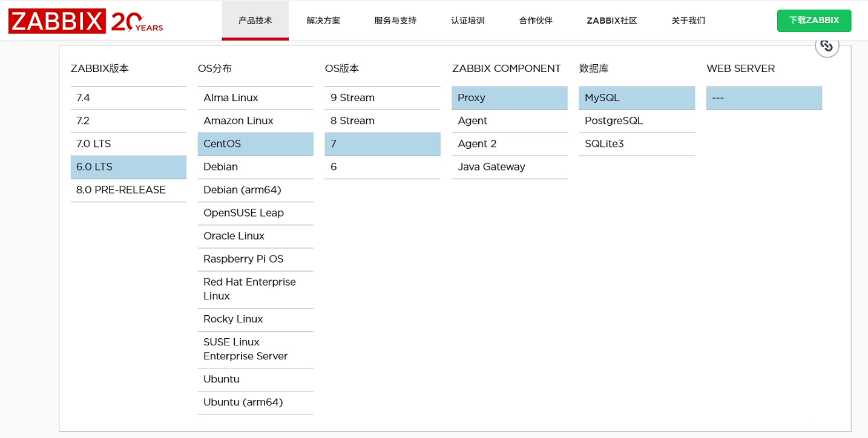Viewport: 868px width, 438px height.
Task: Choose OS version 6
Action: tap(383, 167)
